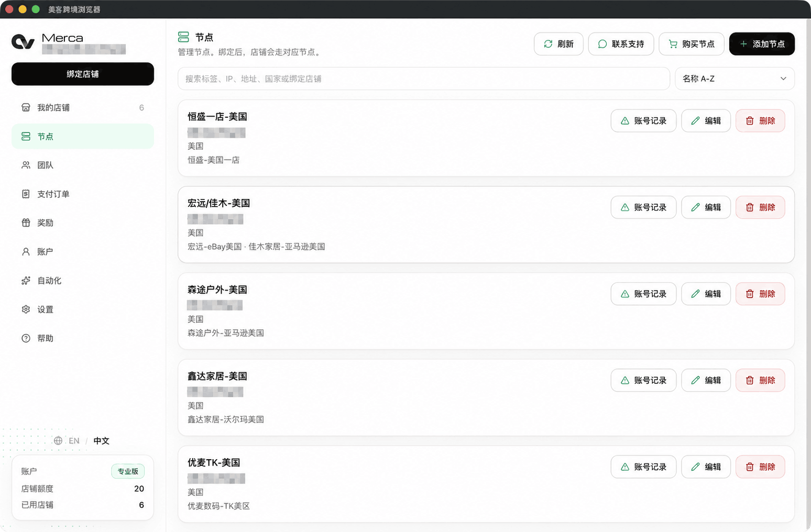Click the server icon in the 节点 page header
The image size is (811, 532).
183,37
